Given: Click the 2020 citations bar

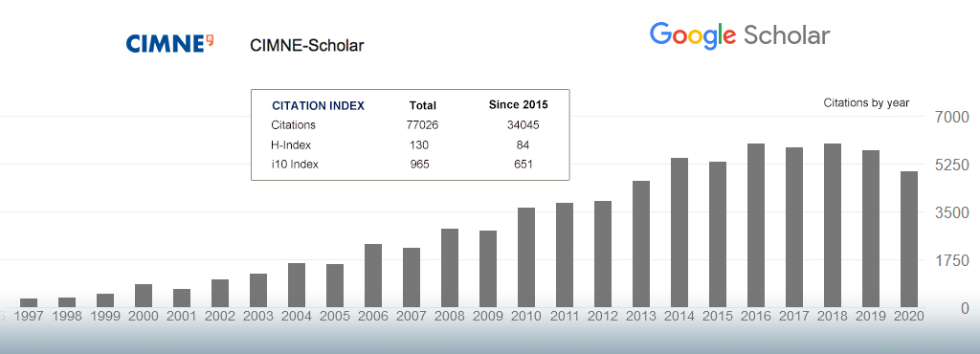Looking at the screenshot, I should [909, 239].
